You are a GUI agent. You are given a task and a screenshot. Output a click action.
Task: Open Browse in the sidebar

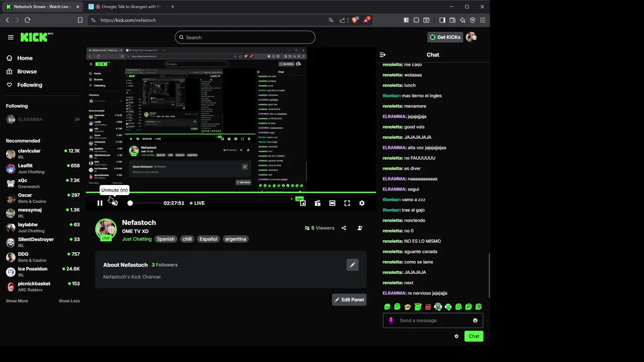[22, 71]
